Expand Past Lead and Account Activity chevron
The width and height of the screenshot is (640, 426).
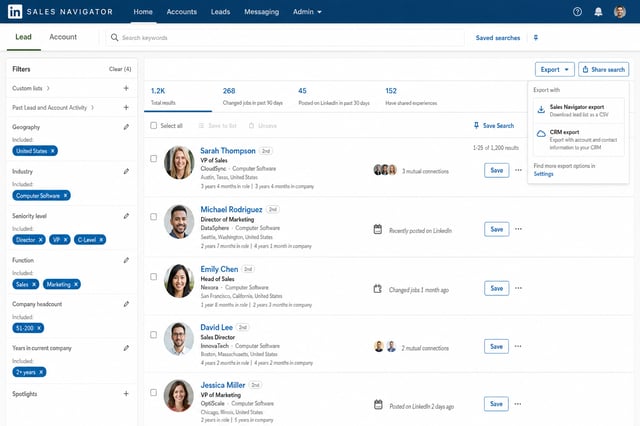click(x=92, y=107)
